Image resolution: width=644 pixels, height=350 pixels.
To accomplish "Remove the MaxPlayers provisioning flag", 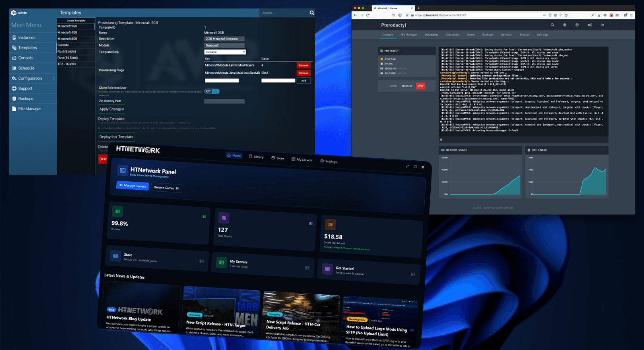I will 303,65.
